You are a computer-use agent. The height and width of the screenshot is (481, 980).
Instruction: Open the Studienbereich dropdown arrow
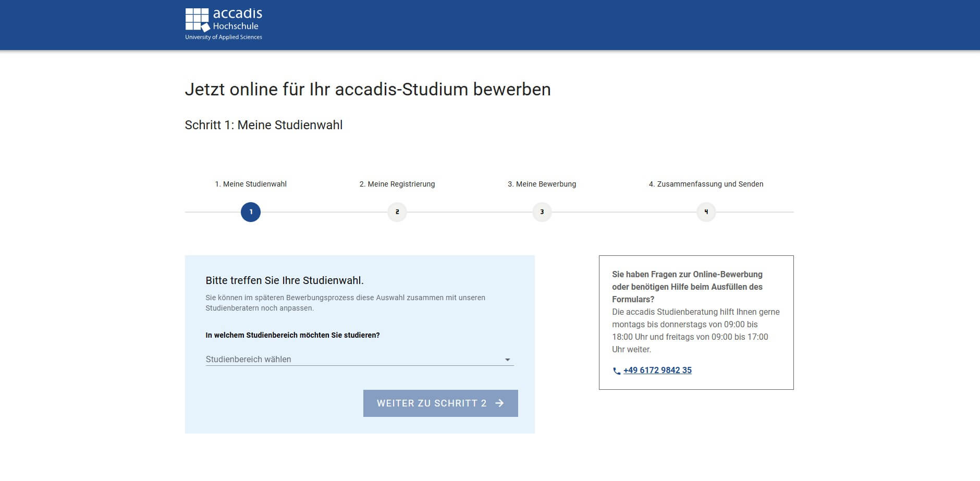[x=507, y=360]
